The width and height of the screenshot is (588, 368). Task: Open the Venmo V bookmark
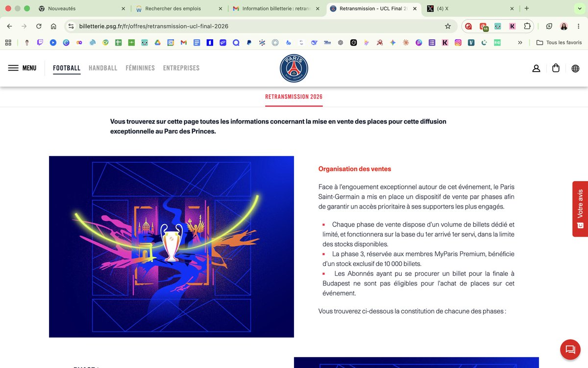pos(471,43)
